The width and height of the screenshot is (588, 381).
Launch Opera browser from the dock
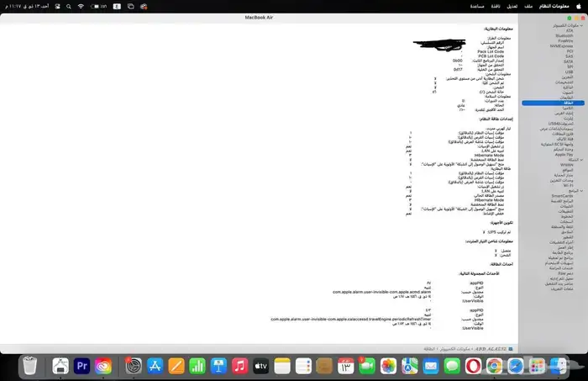coord(474,366)
